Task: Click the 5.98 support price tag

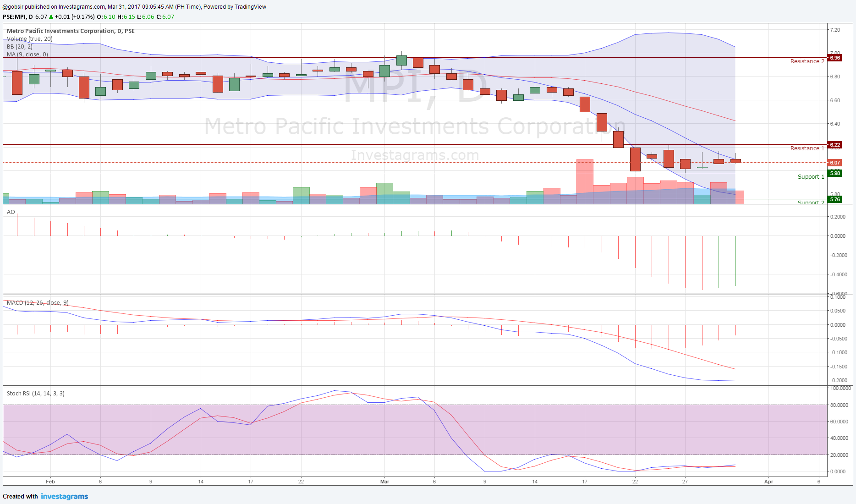Action: pos(835,173)
